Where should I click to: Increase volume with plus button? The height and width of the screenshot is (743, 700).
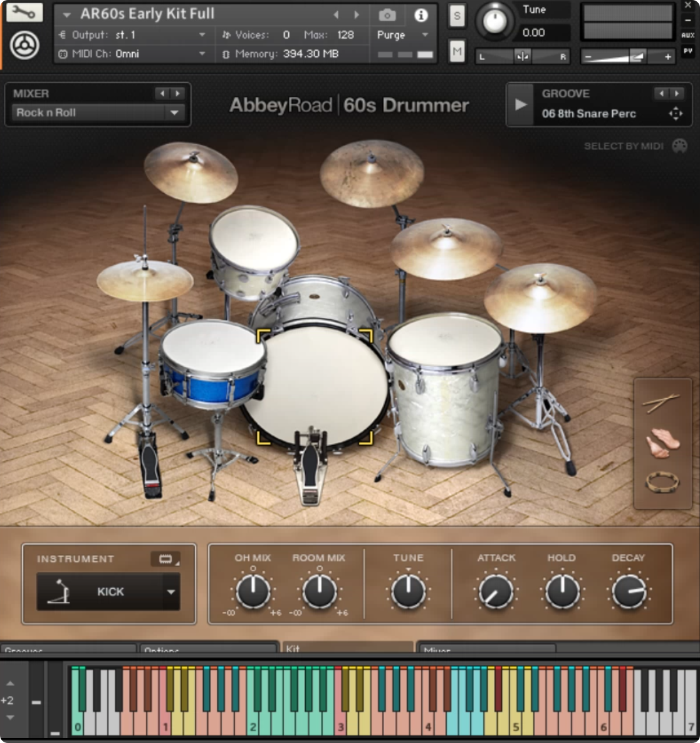point(667,57)
